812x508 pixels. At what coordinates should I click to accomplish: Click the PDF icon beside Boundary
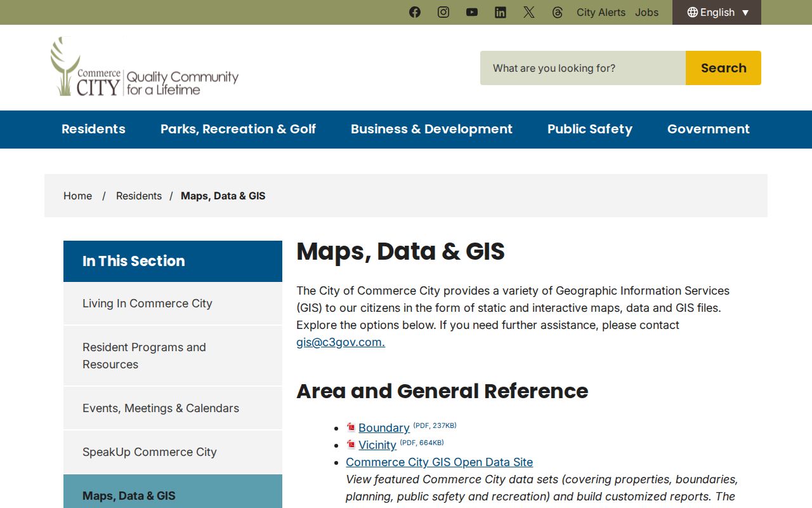(351, 427)
